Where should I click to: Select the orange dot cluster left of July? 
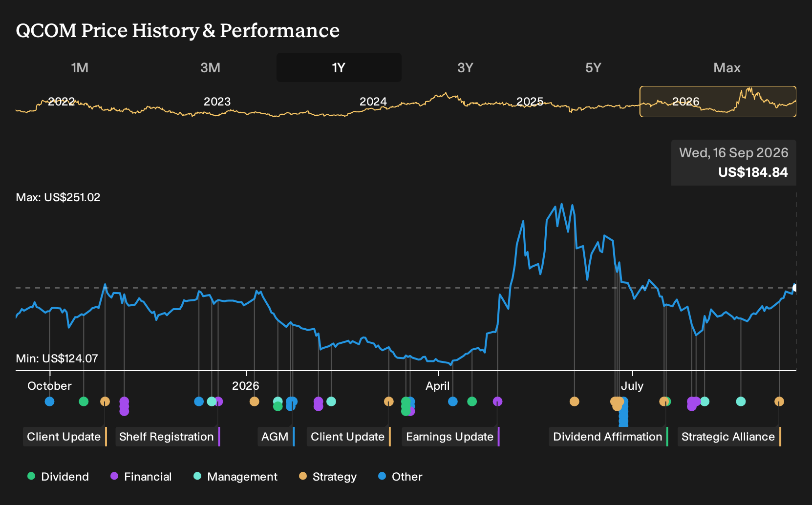point(617,403)
